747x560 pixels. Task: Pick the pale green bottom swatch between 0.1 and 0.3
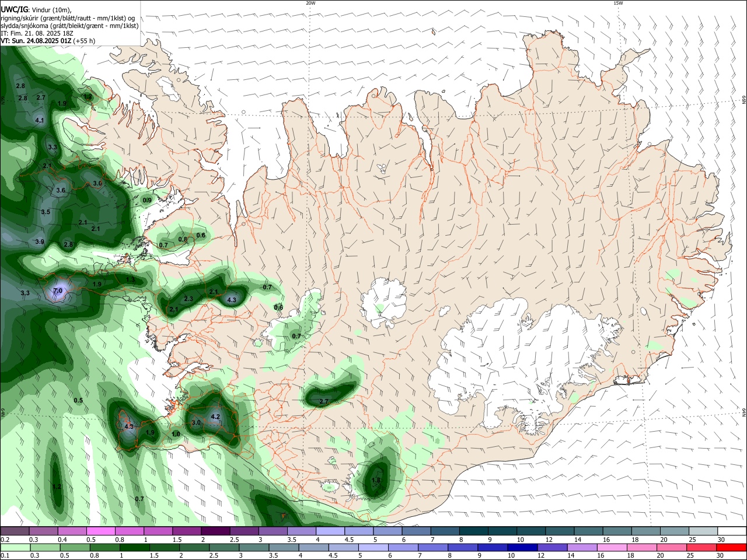click(x=16, y=547)
